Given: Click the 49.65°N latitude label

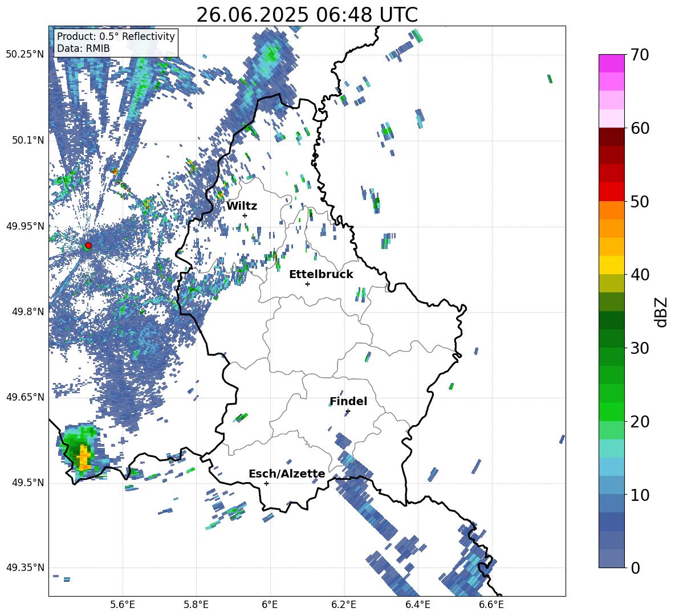Looking at the screenshot, I should coord(25,397).
